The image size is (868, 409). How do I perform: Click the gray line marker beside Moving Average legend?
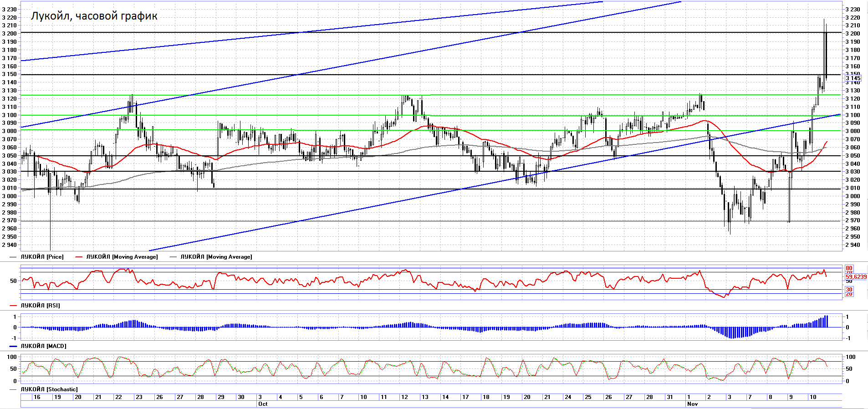point(173,257)
